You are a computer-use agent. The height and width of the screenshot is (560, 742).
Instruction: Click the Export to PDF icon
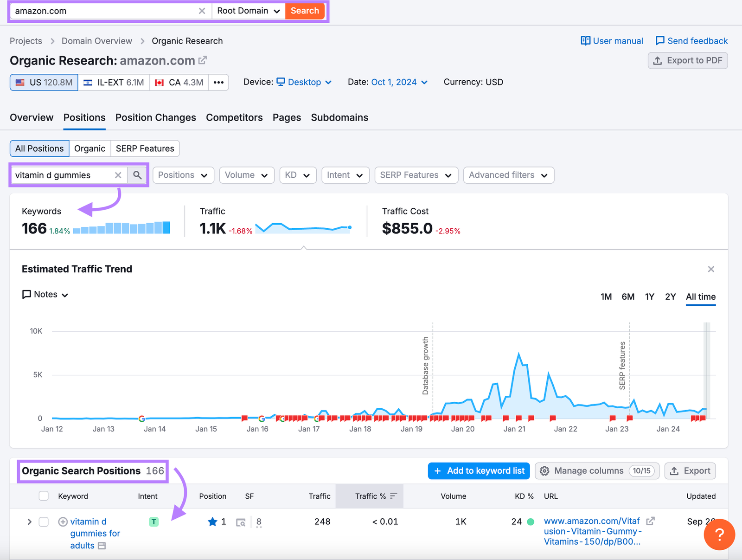coord(658,60)
